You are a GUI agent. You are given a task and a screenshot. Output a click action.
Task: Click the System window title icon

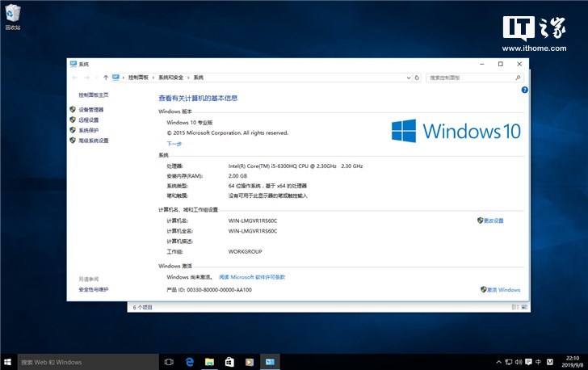[x=73, y=64]
